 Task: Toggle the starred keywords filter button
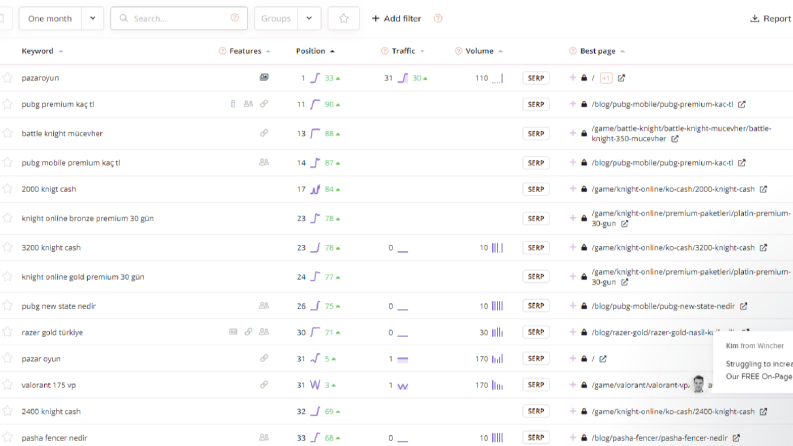pos(344,18)
